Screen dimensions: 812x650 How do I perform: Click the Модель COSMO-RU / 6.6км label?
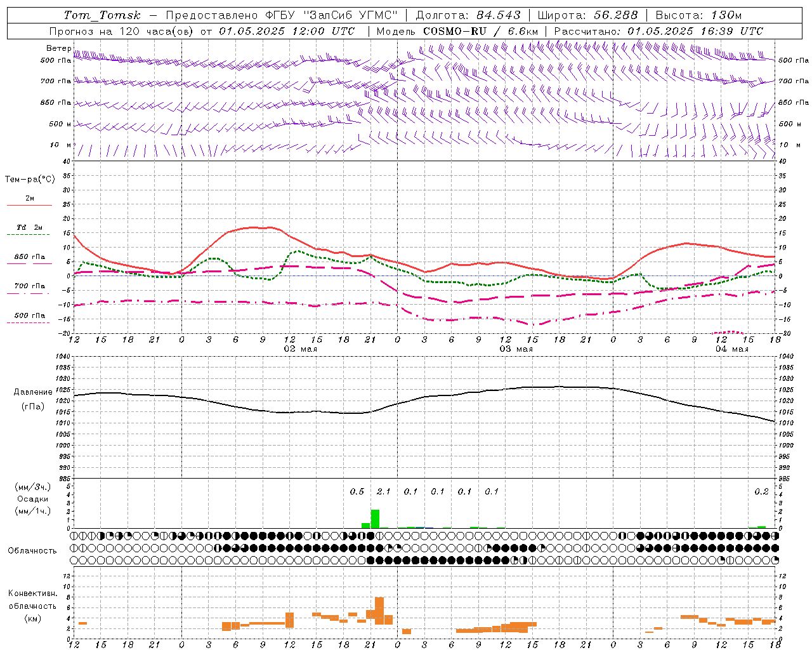[457, 31]
